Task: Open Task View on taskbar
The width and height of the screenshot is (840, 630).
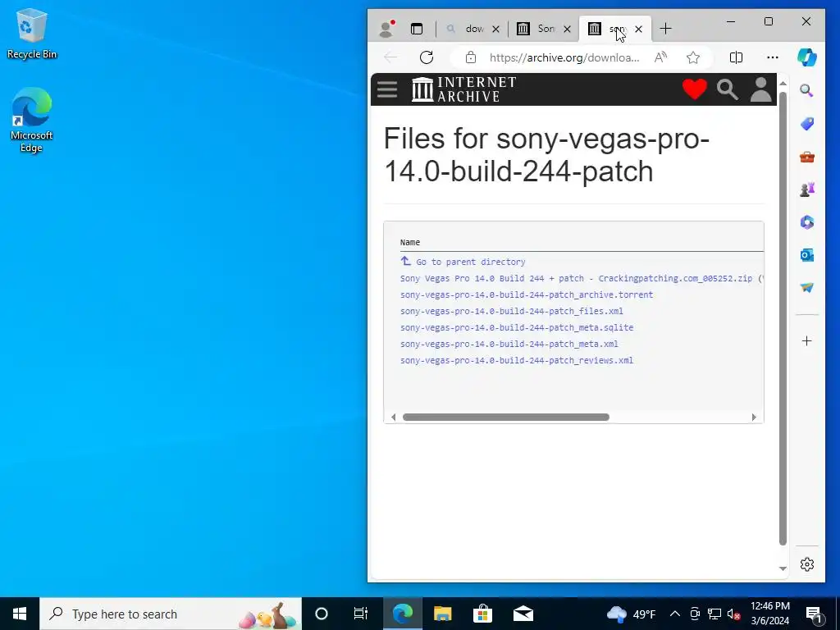Action: point(361,614)
